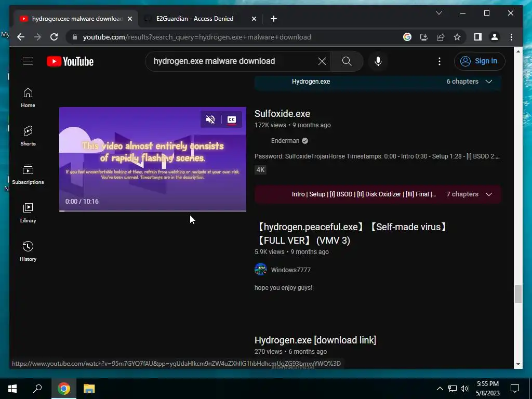Open the tab search dropdown
This screenshot has width=532, height=399.
pyautogui.click(x=438, y=13)
